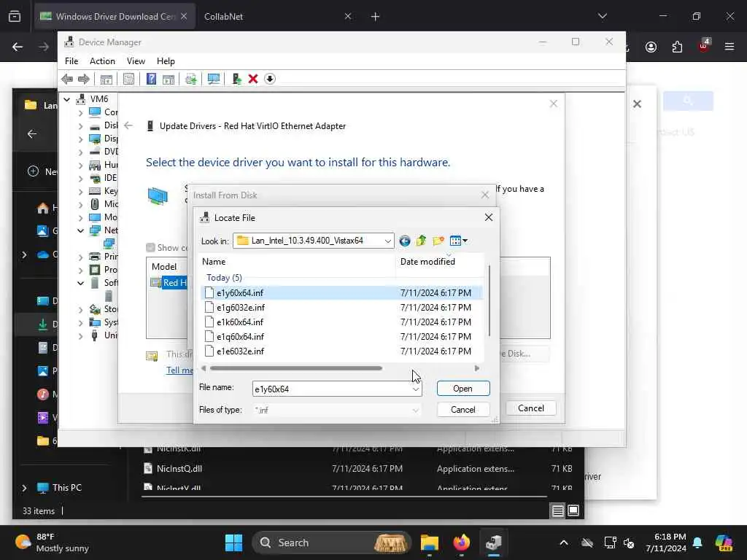The width and height of the screenshot is (747, 560).
Task: Click the Help question mark toolbar icon
Action: (x=151, y=79)
